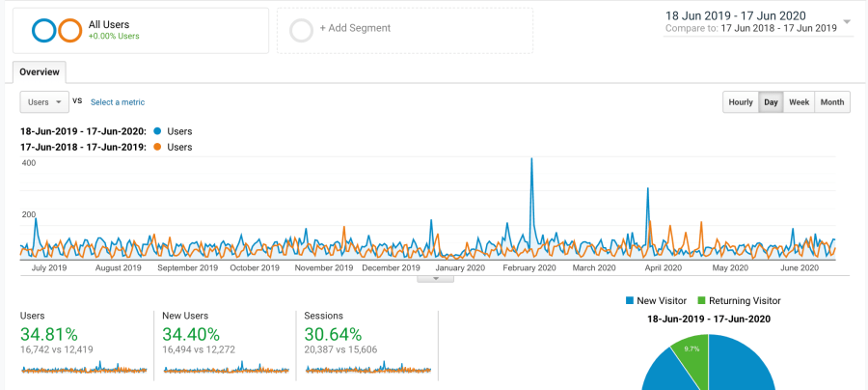This screenshot has width=868, height=390.
Task: Click the empty Add Segment circle icon
Action: point(301,31)
